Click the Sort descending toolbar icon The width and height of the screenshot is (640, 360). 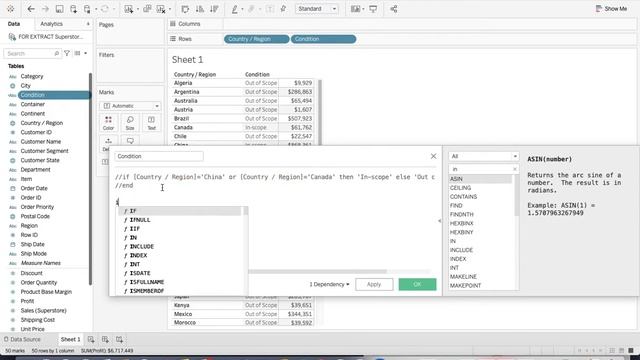coord(214,9)
